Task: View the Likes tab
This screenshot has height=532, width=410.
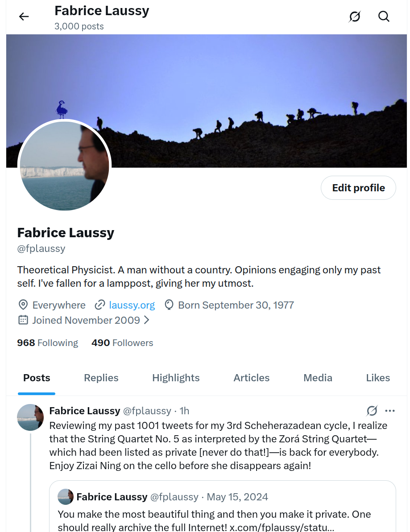Action: pyautogui.click(x=378, y=378)
